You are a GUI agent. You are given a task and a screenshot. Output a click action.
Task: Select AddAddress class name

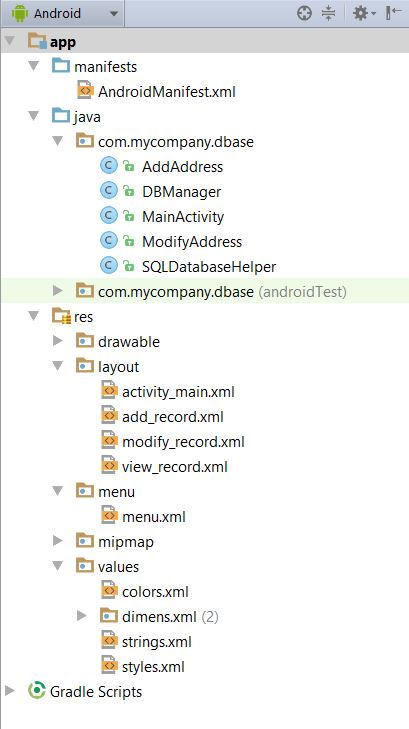tap(183, 167)
